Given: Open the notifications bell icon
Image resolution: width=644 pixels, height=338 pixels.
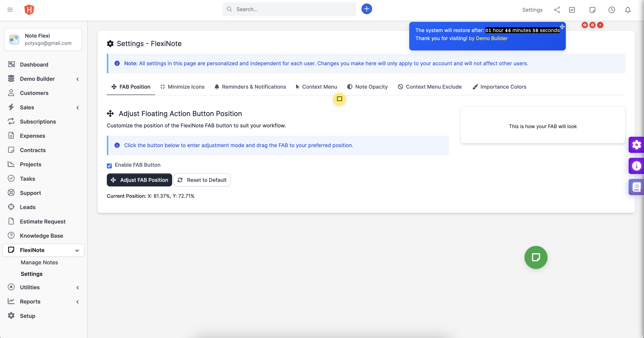Looking at the screenshot, I should coord(627,10).
